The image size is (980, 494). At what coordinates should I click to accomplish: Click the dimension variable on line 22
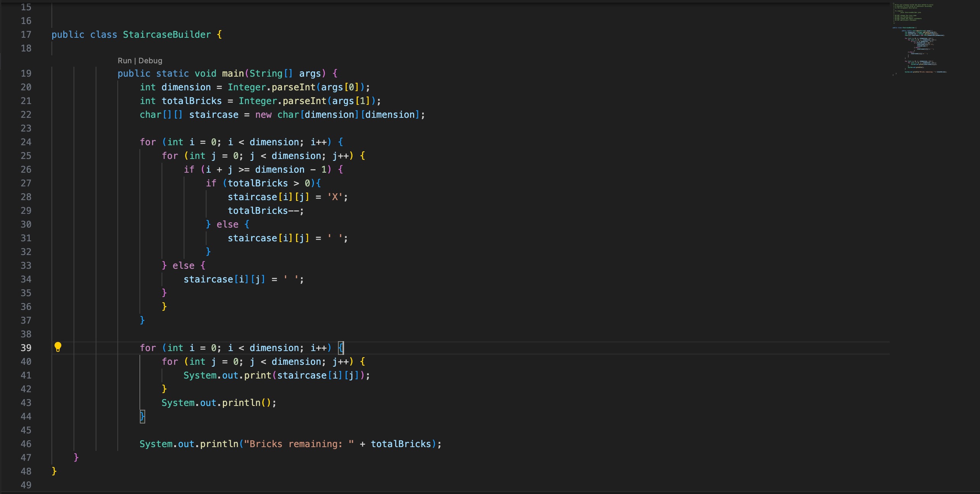pos(329,114)
